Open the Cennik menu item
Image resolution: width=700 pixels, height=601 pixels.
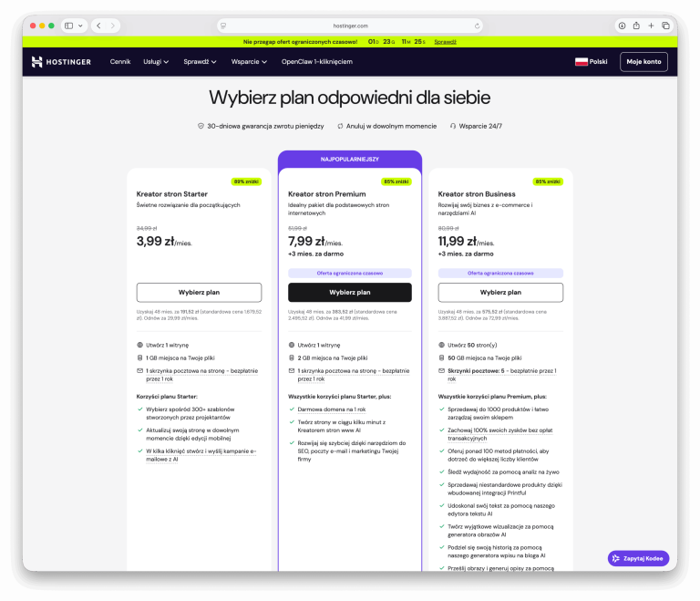120,62
